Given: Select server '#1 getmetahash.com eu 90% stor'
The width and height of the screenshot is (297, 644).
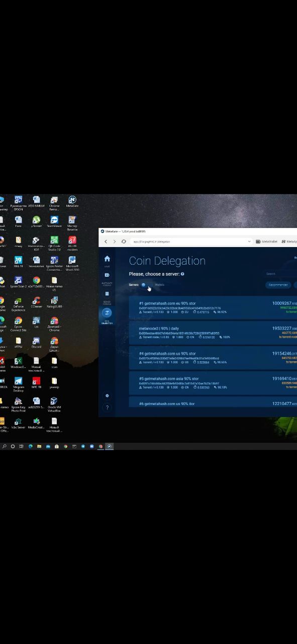Looking at the screenshot, I should click(213, 307).
